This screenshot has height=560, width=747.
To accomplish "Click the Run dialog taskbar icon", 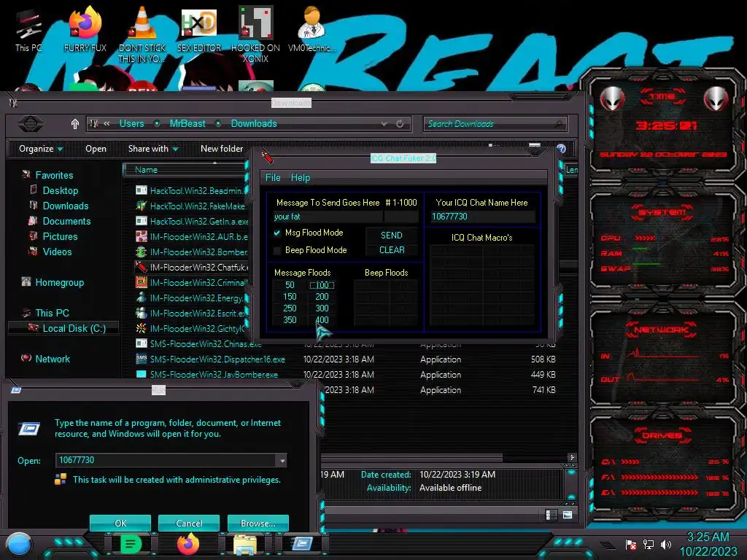I will coord(302,543).
